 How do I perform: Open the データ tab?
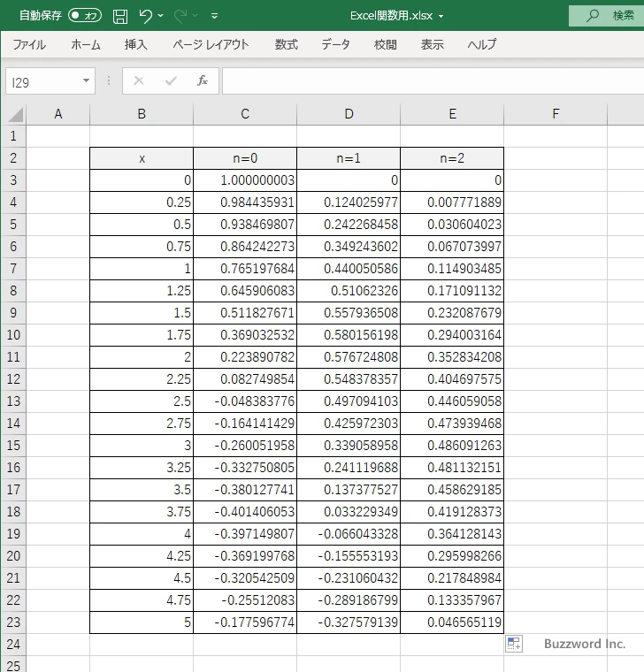click(336, 44)
